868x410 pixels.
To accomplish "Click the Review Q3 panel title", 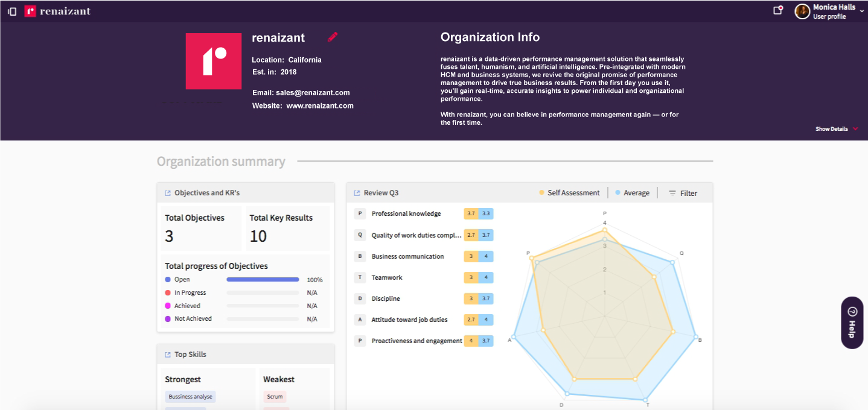I will (x=381, y=193).
